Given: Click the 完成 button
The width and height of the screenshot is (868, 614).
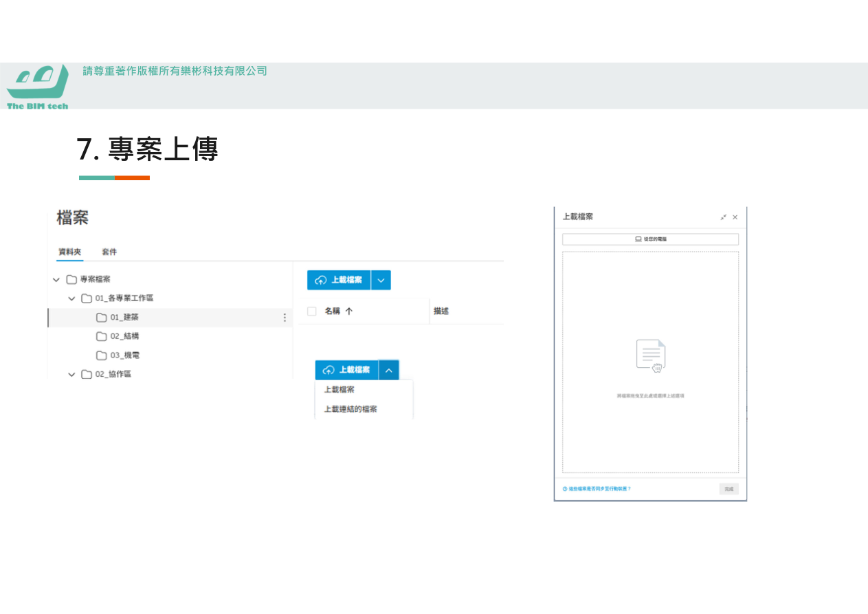Looking at the screenshot, I should 729,489.
